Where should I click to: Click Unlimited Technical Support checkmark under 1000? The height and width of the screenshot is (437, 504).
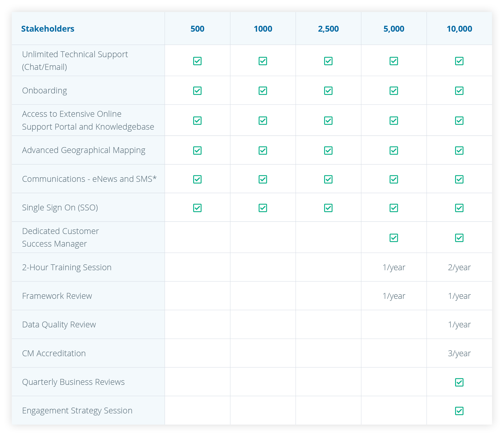tap(263, 61)
